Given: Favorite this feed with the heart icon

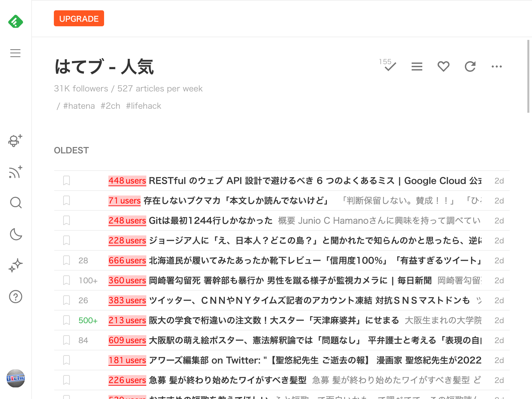Looking at the screenshot, I should [x=443, y=66].
